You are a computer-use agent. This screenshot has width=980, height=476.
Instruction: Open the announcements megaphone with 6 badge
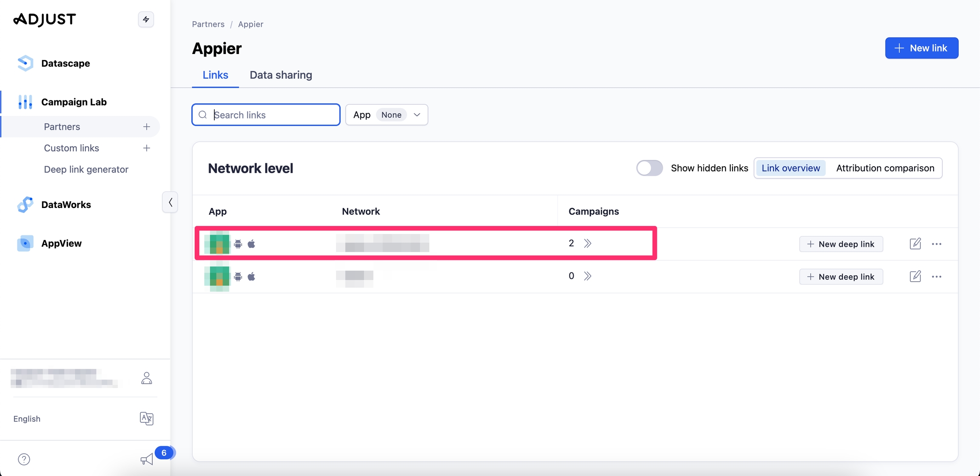147,459
